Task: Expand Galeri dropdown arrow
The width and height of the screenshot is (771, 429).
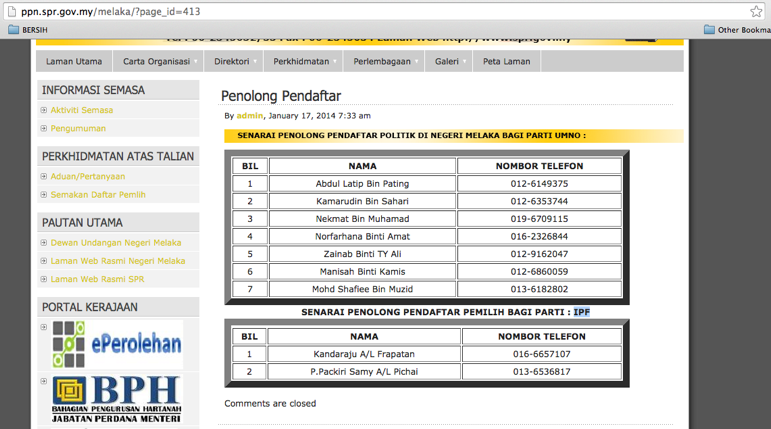Action: click(x=465, y=61)
